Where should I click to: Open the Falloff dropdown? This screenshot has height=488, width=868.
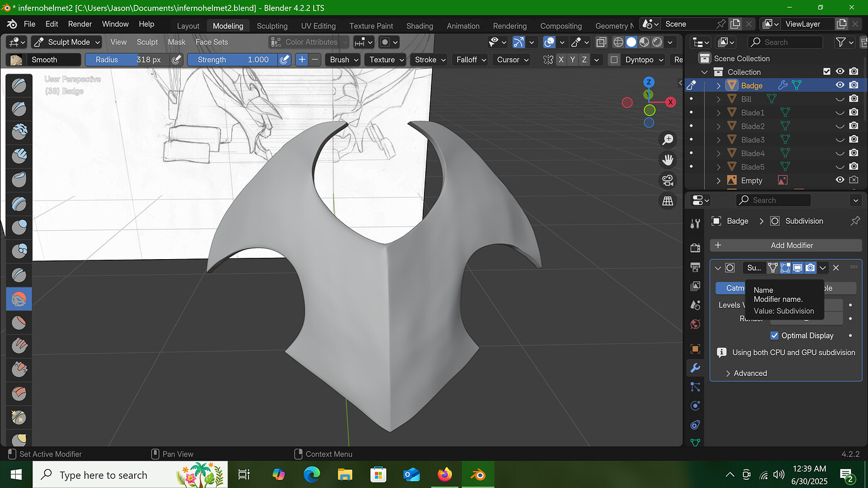[471, 60]
